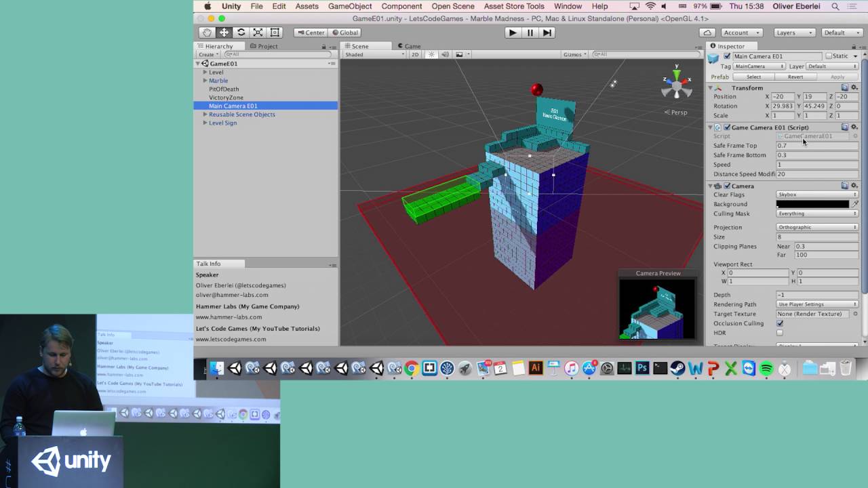
Task: Switch to the Project tab
Action: tap(264, 46)
